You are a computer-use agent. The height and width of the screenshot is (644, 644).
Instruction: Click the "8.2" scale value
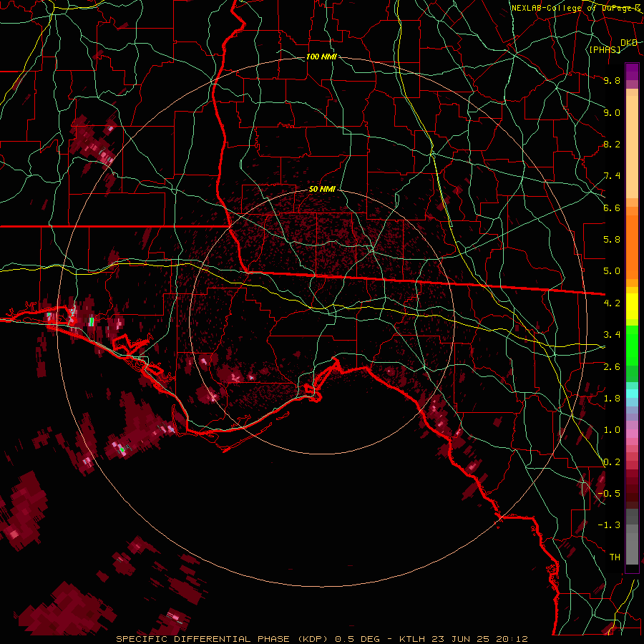[x=612, y=144]
